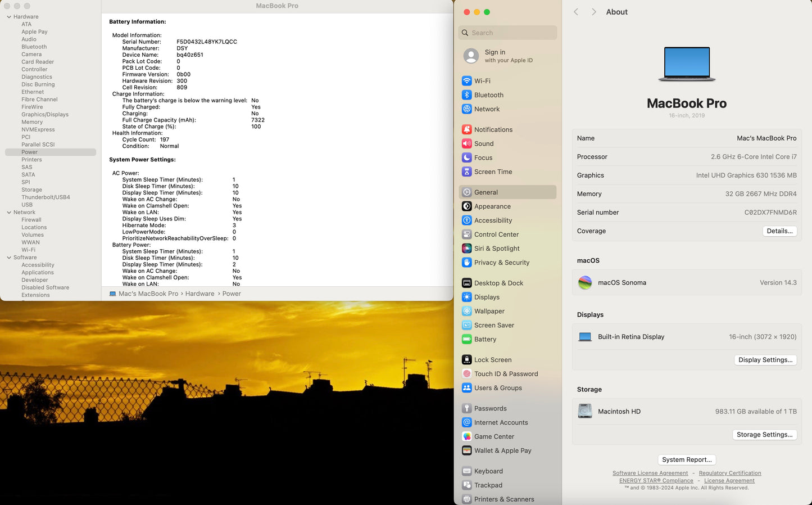Go back using the left chevron
The image size is (812, 505).
[x=576, y=12]
